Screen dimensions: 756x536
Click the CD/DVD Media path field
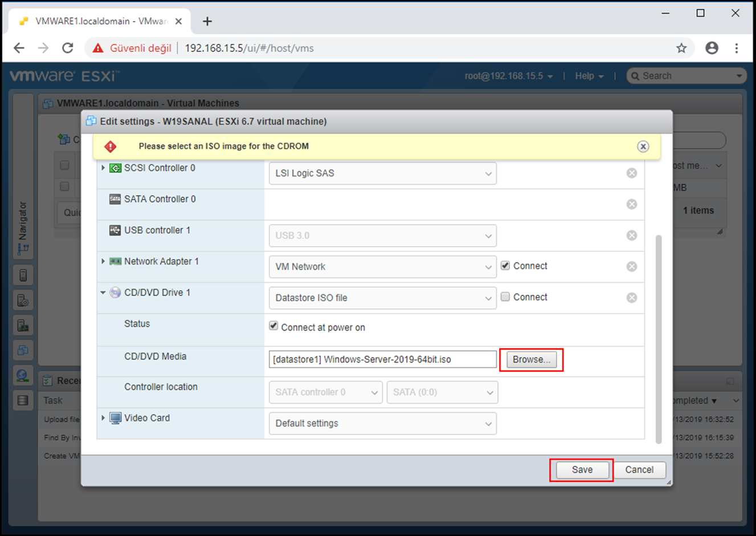click(x=382, y=359)
